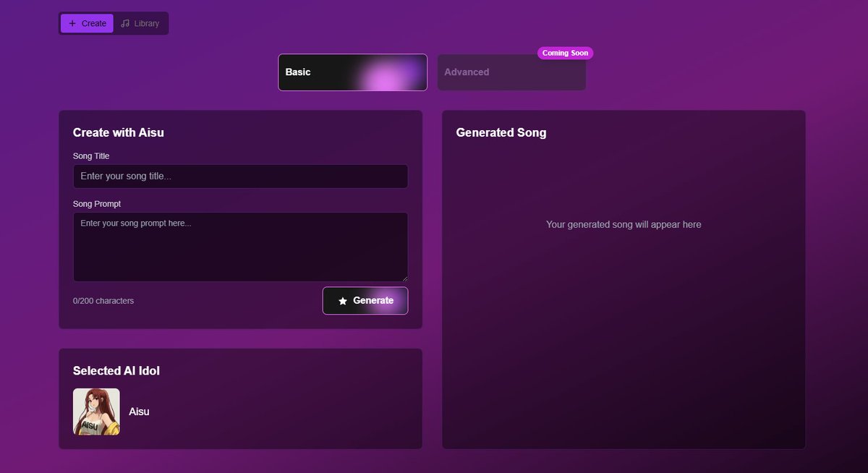868x473 pixels.
Task: Open the Create tab
Action: pyautogui.click(x=87, y=23)
